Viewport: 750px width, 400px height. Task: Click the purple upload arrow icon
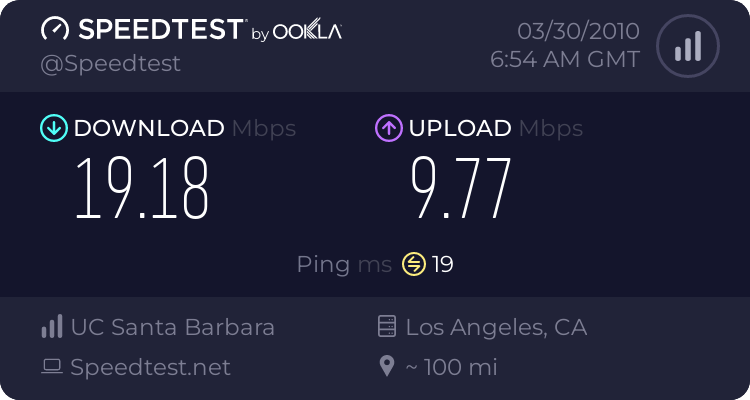(x=388, y=128)
